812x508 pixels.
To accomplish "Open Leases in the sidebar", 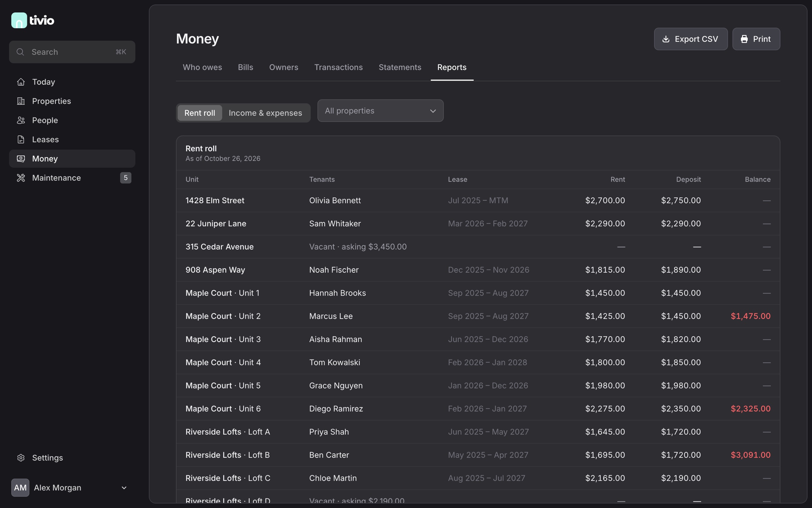I will tap(72, 140).
